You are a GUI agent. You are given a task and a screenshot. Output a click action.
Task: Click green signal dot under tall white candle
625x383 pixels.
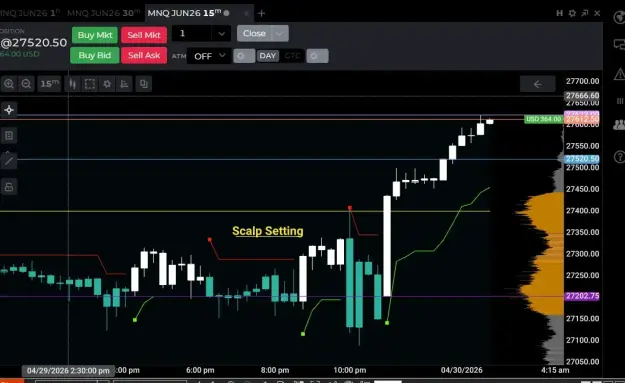coord(387,323)
